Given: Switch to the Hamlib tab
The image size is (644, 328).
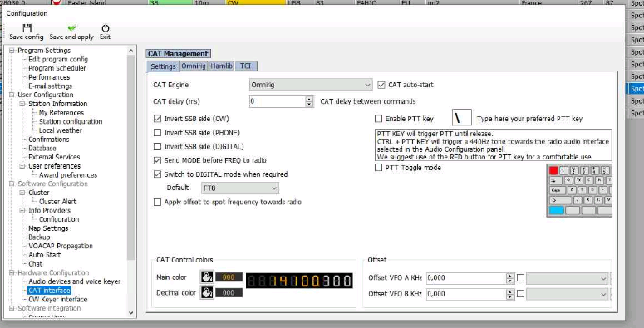Looking at the screenshot, I should click(221, 66).
